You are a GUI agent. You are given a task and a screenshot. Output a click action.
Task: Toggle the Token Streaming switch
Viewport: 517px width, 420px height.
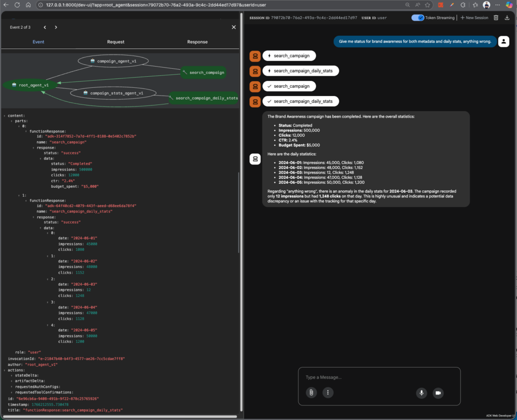(418, 18)
